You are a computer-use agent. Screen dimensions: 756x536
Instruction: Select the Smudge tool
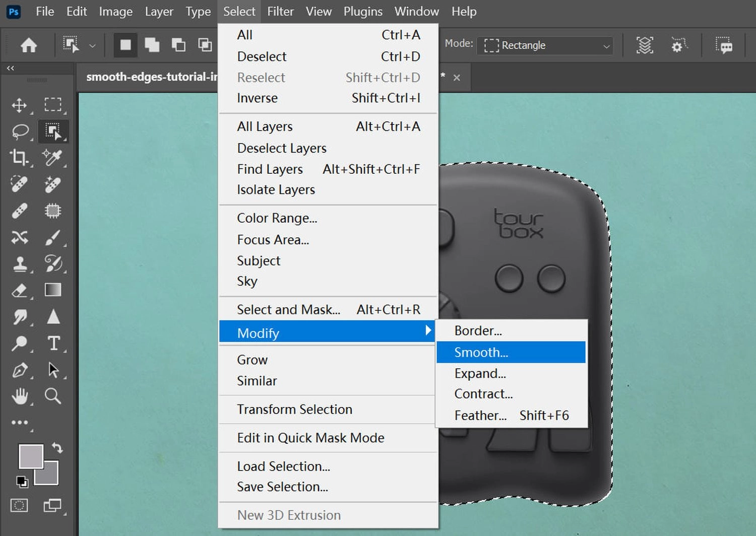[20, 317]
